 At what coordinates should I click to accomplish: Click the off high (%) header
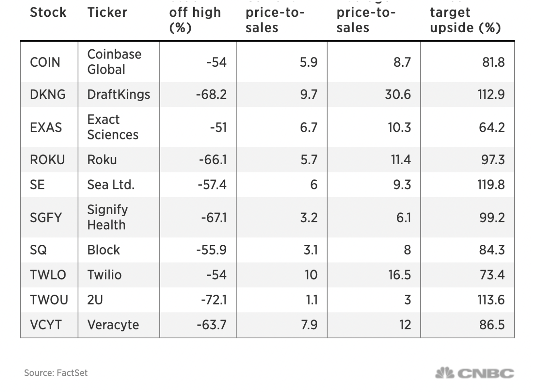pyautogui.click(x=195, y=20)
